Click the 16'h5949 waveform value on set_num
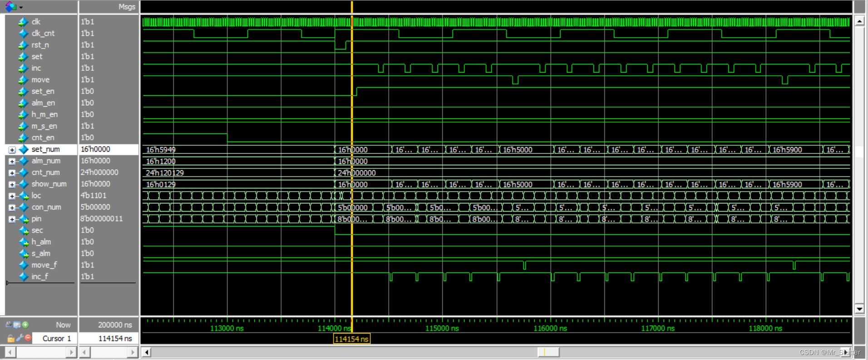 [161, 150]
